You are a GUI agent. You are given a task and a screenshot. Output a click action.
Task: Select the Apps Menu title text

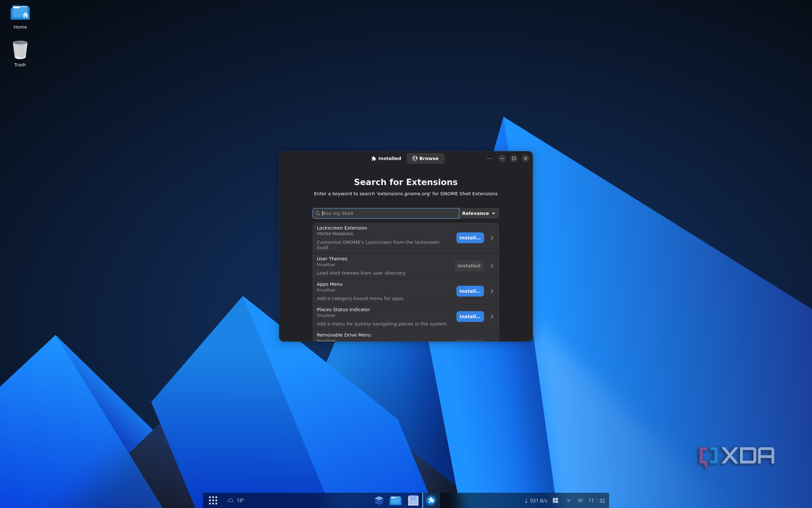click(330, 284)
